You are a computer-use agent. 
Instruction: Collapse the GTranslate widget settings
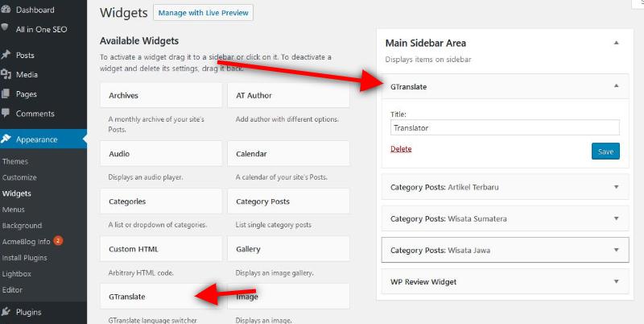[x=616, y=86]
